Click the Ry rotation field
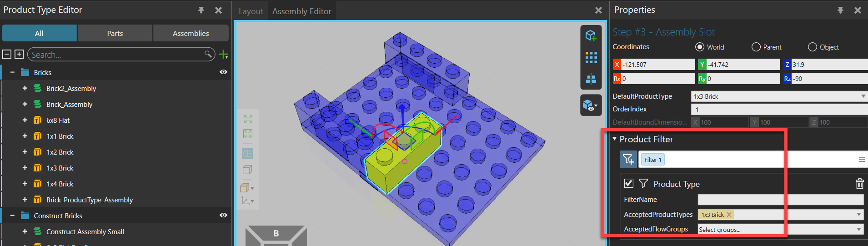 [x=743, y=79]
